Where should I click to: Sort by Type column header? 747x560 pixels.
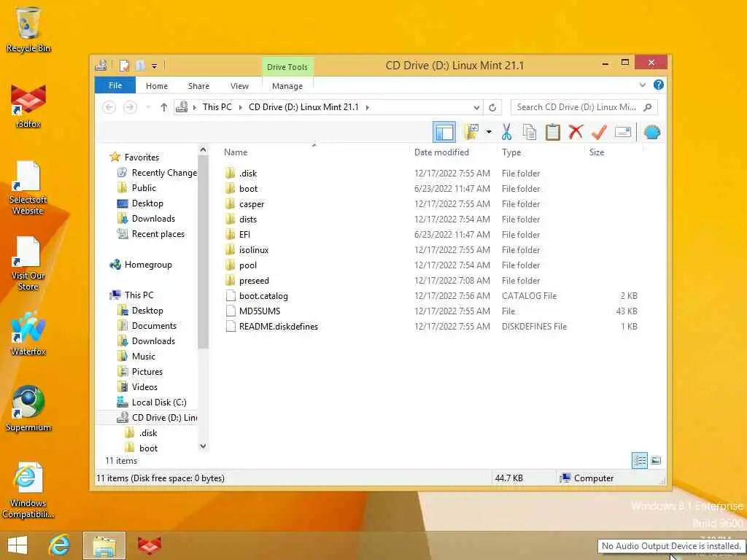pyautogui.click(x=511, y=152)
